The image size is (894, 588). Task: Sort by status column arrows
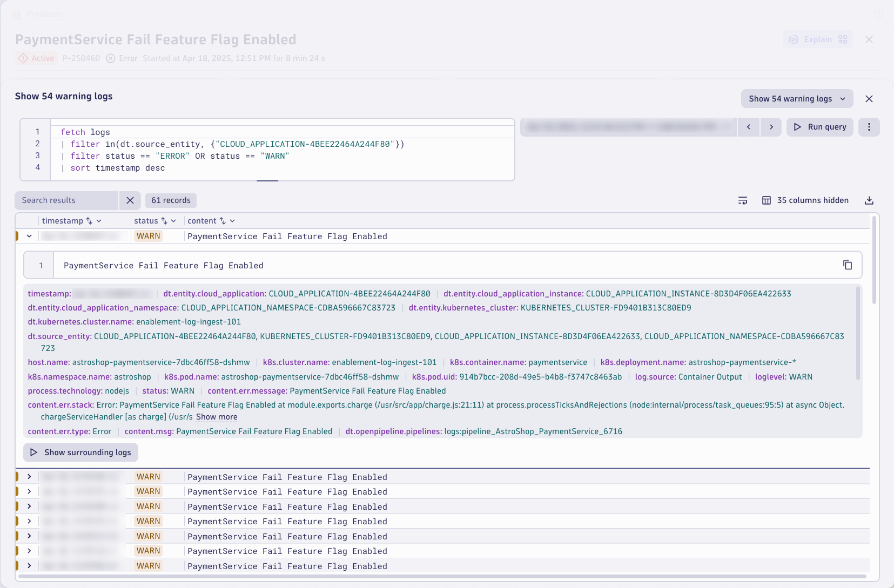[164, 221]
